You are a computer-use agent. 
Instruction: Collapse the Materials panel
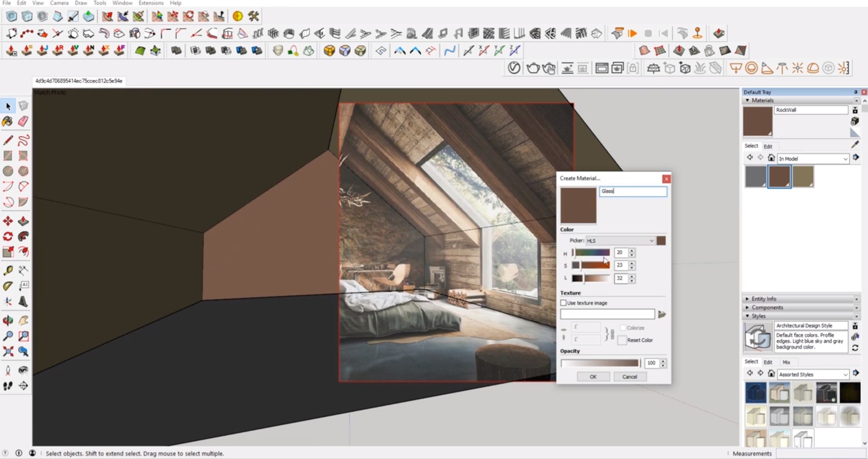click(x=747, y=101)
